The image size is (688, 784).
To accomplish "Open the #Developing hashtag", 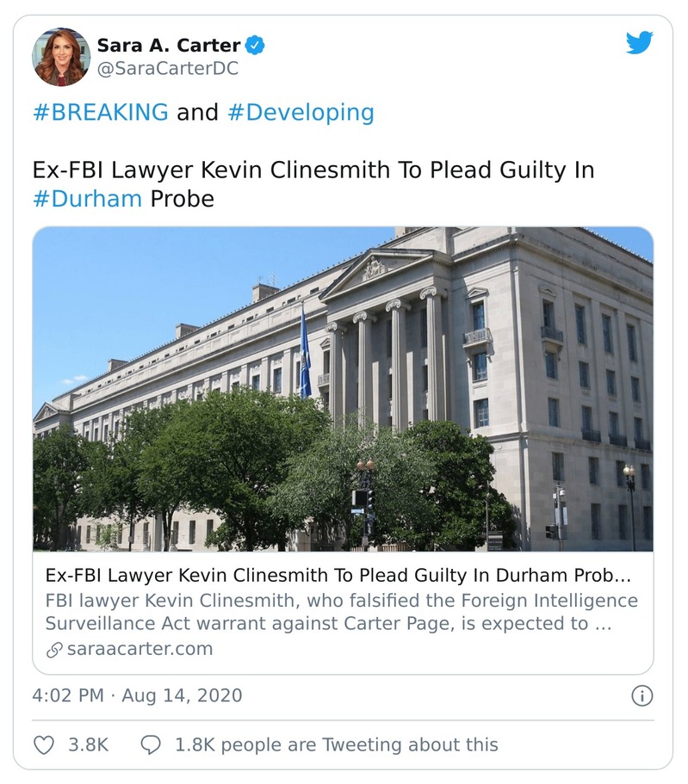I will pyautogui.click(x=301, y=113).
